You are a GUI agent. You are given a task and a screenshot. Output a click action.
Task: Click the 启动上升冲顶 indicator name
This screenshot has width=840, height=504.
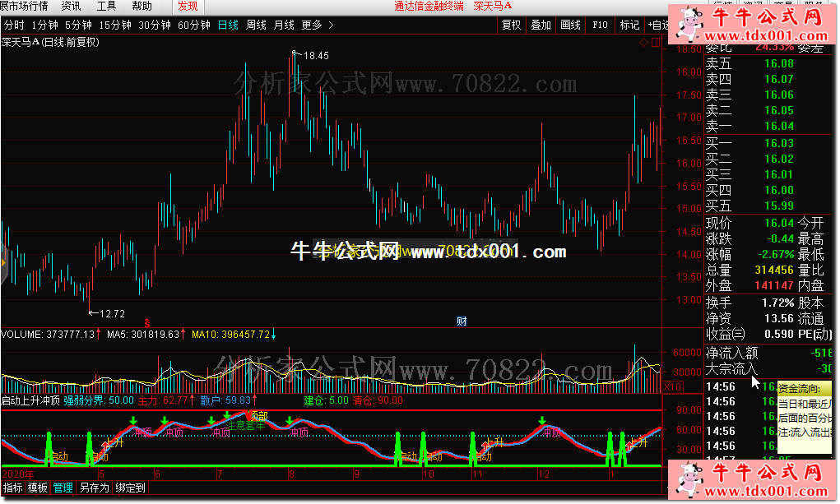[x=30, y=400]
